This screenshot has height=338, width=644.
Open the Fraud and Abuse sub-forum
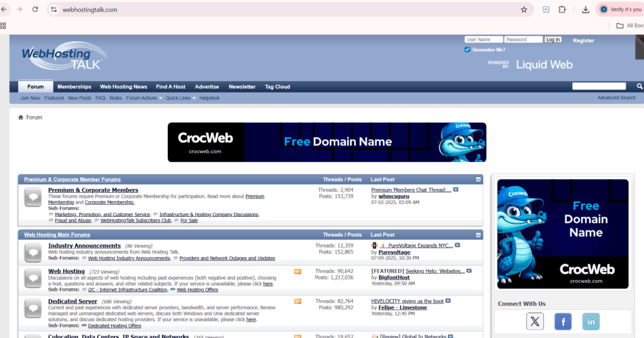click(73, 221)
